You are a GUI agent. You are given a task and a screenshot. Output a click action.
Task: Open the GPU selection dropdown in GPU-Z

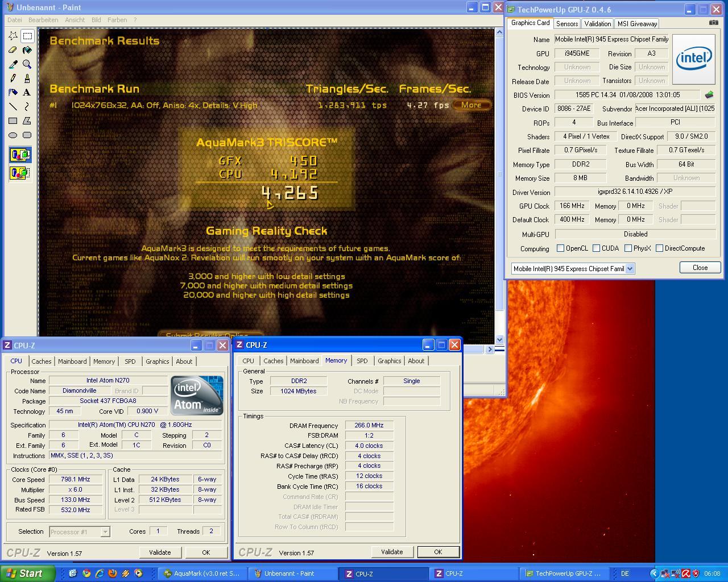point(630,269)
